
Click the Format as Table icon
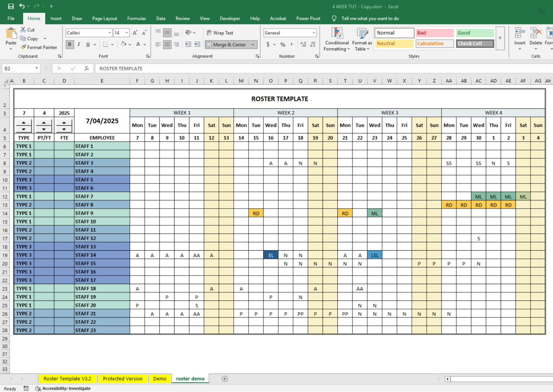[x=362, y=34]
